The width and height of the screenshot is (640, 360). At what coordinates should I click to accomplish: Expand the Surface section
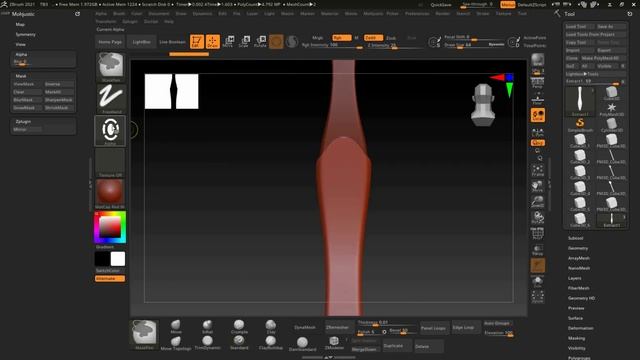pyautogui.click(x=576, y=318)
